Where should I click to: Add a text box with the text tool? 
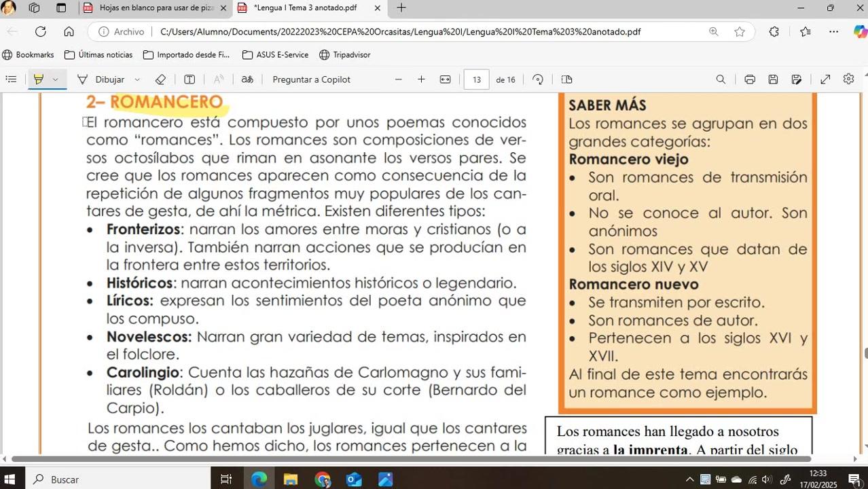189,79
